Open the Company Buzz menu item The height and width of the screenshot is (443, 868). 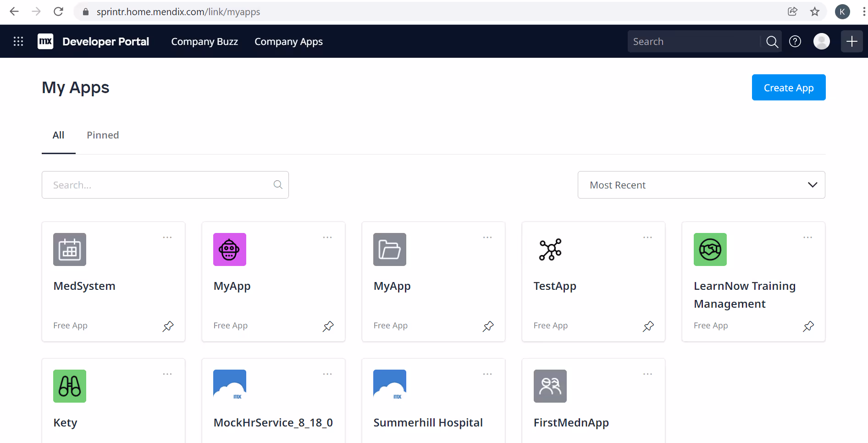pos(205,41)
